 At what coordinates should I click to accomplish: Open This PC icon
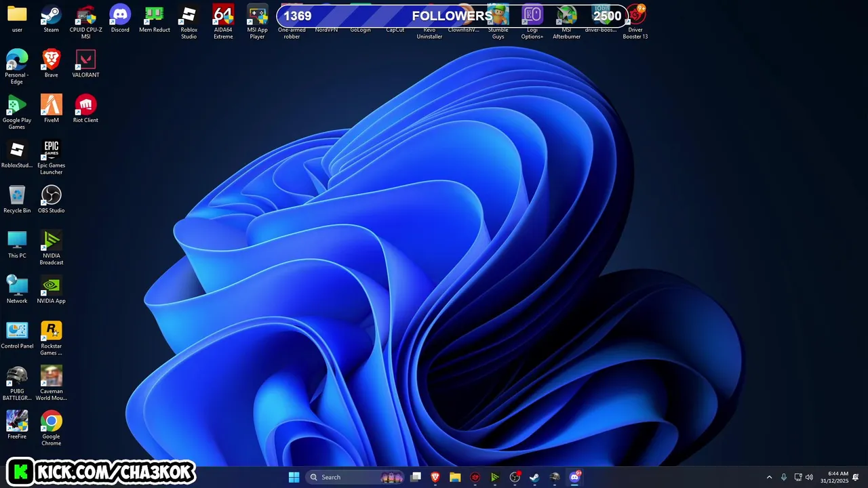tap(17, 240)
